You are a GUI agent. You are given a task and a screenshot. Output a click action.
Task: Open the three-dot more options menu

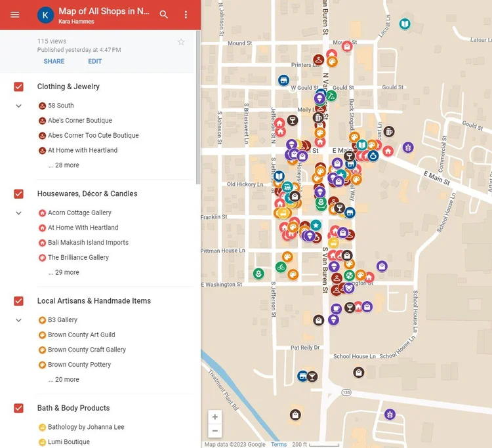pyautogui.click(x=186, y=14)
